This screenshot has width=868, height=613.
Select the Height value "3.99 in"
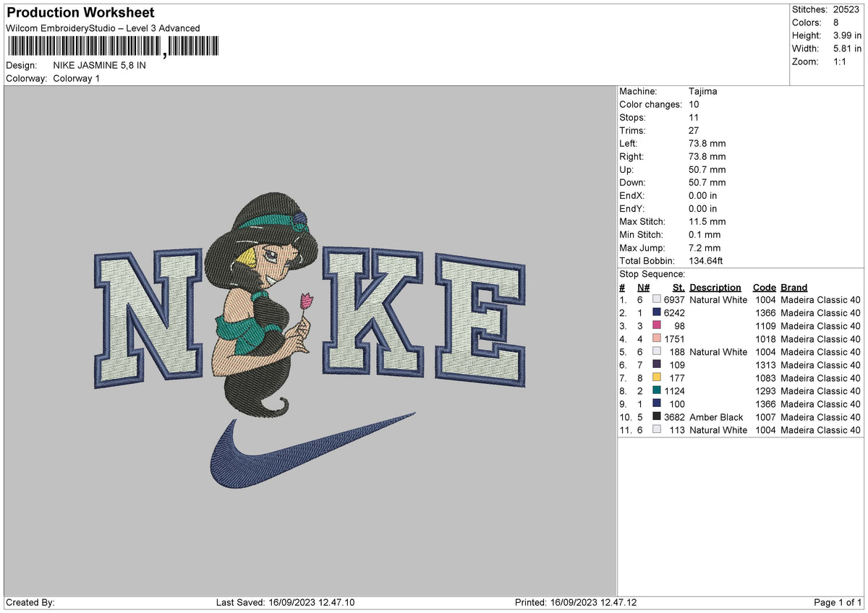click(847, 35)
